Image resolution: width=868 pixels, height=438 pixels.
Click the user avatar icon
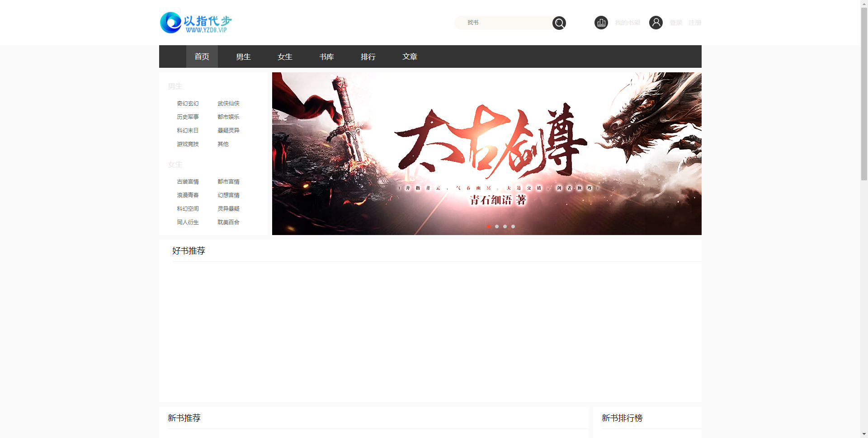coord(656,22)
